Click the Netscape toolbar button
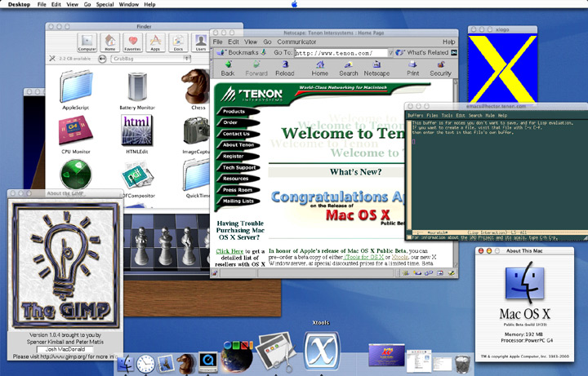 376,69
